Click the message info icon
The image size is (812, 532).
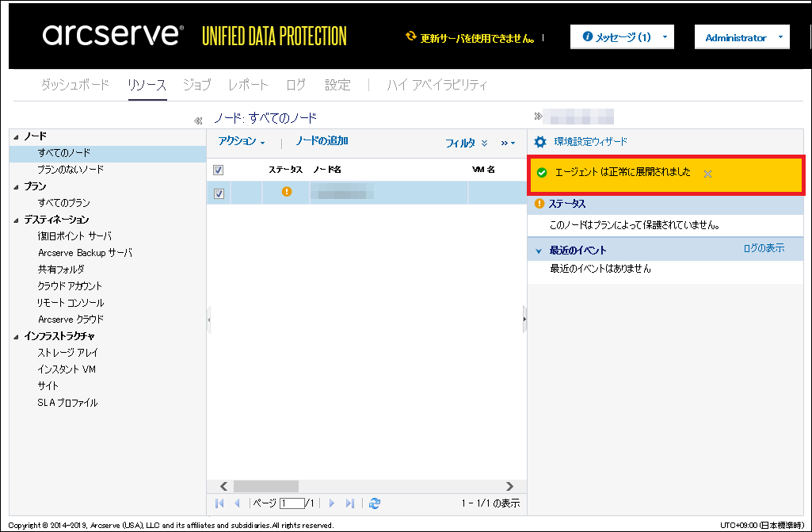click(x=587, y=36)
